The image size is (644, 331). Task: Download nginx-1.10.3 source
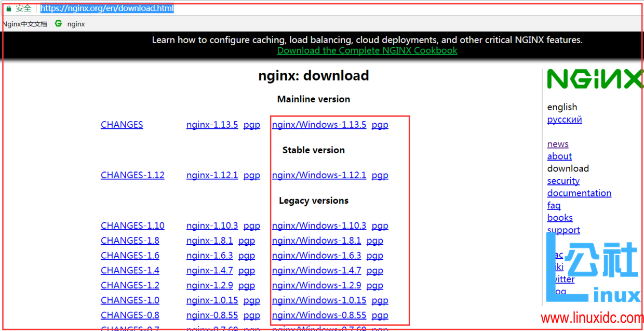pyautogui.click(x=212, y=226)
